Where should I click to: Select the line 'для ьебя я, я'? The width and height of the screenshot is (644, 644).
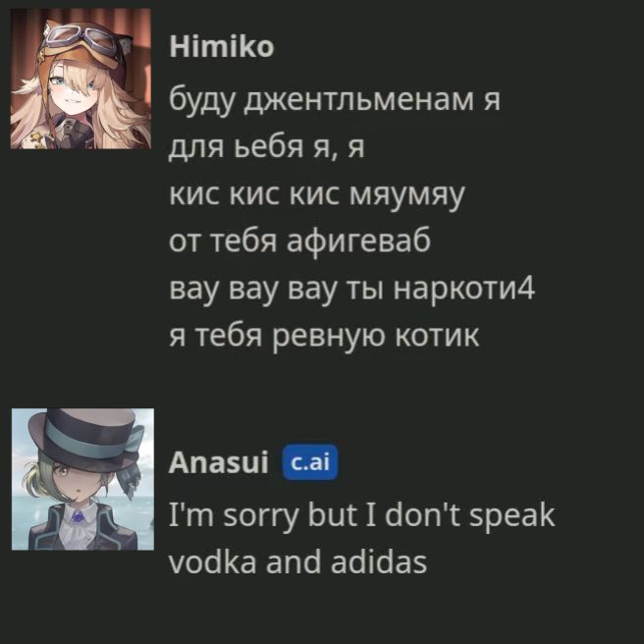tap(267, 146)
